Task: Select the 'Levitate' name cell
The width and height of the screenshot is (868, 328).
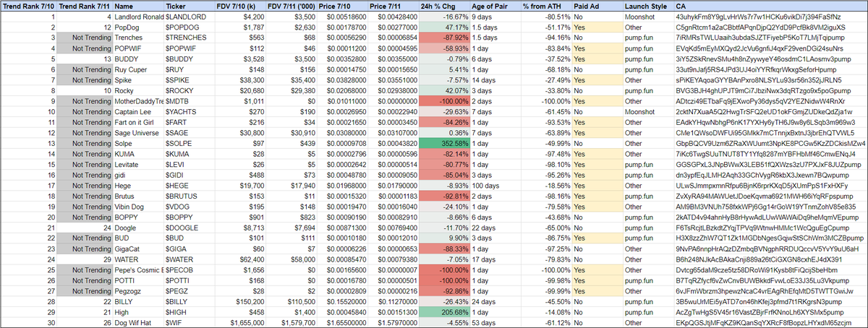Action: point(138,164)
